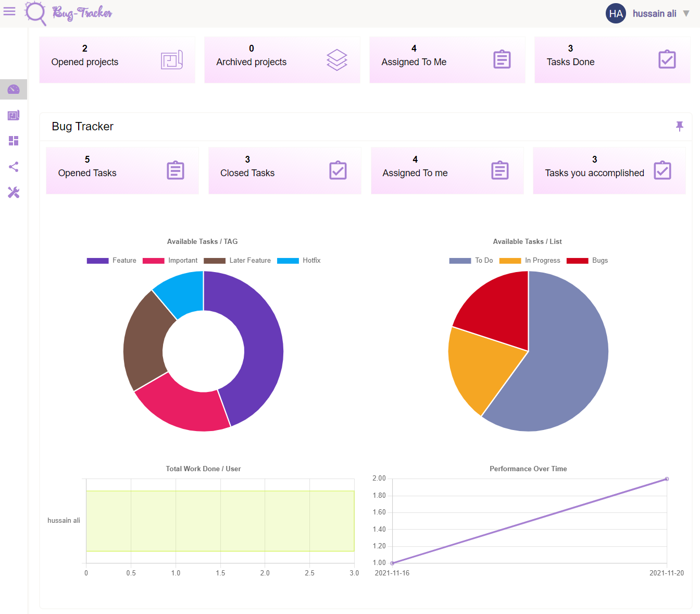700x614 pixels.
Task: Select the Share icon in the sidebar
Action: point(14,167)
